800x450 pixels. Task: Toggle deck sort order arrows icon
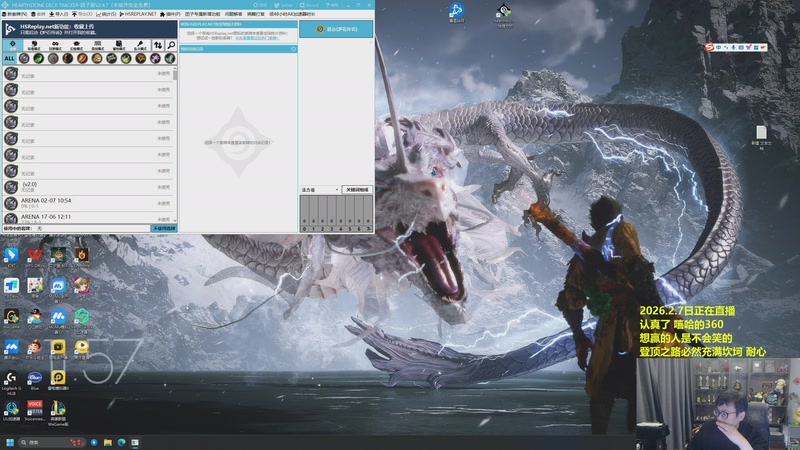click(158, 45)
